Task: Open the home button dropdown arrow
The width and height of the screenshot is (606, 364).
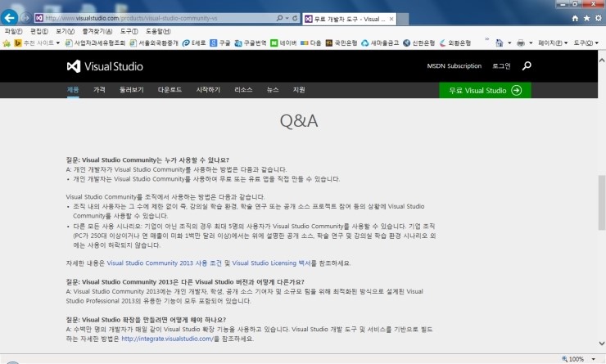Action: click(x=509, y=43)
